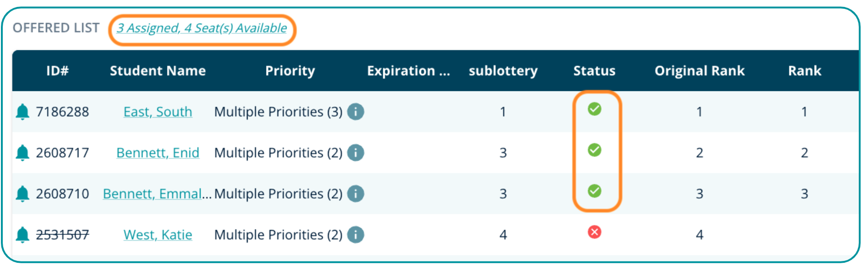Open priority info icon for East, South

click(356, 112)
